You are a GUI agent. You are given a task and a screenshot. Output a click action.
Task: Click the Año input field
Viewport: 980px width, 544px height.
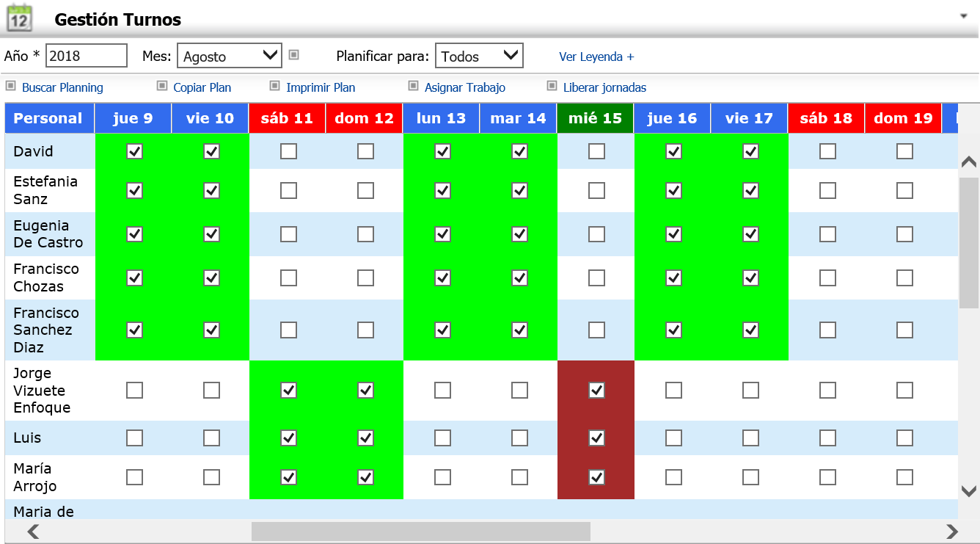[86, 56]
